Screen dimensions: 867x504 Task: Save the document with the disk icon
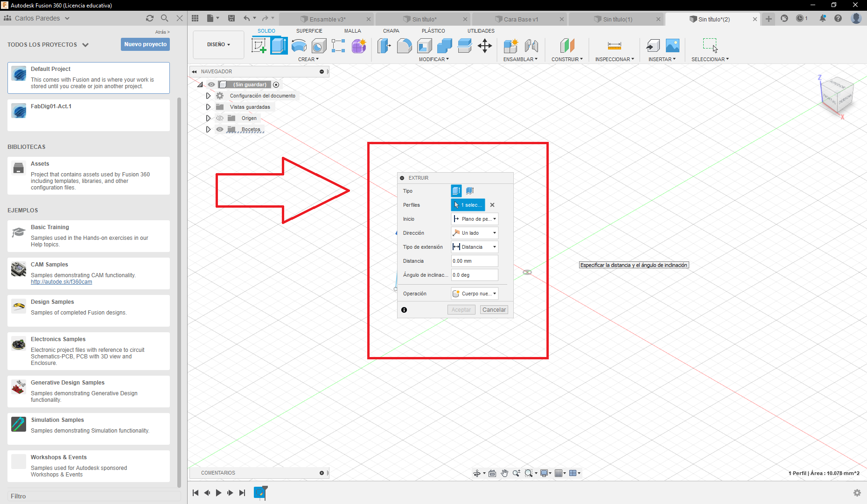[231, 18]
